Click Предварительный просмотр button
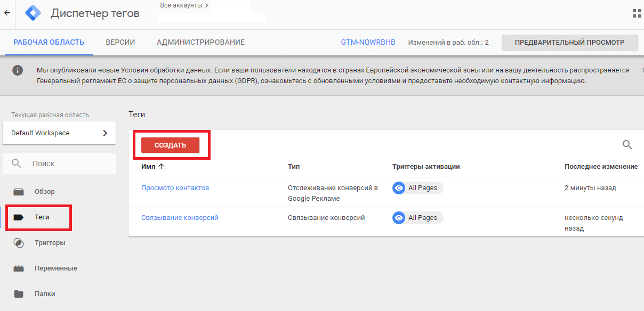644x311 pixels. tap(569, 42)
